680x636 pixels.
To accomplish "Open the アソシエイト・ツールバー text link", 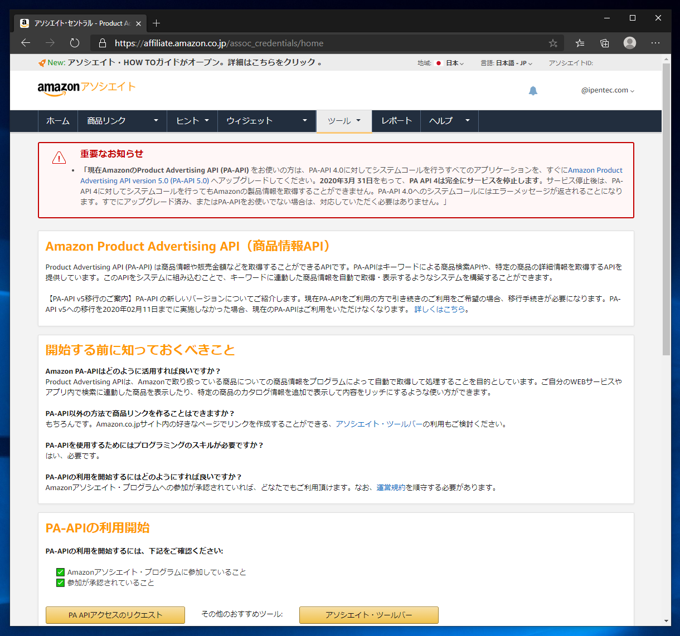I will pos(379,424).
